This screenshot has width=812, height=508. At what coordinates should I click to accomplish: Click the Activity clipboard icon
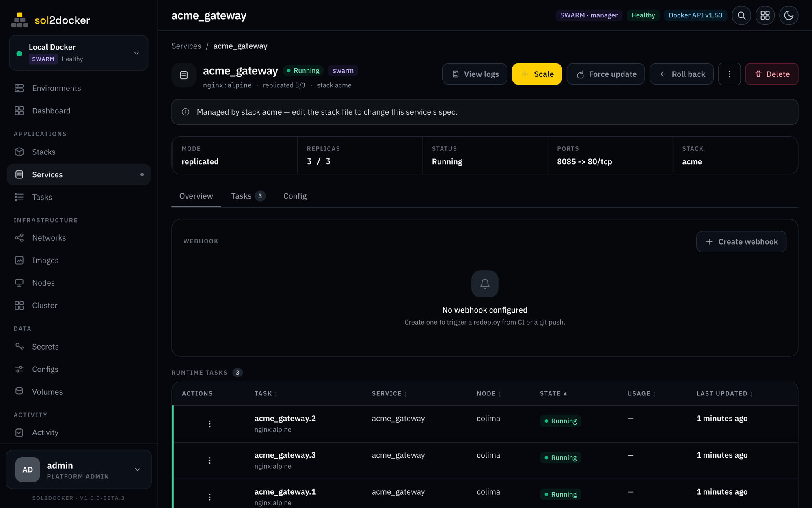(x=19, y=432)
